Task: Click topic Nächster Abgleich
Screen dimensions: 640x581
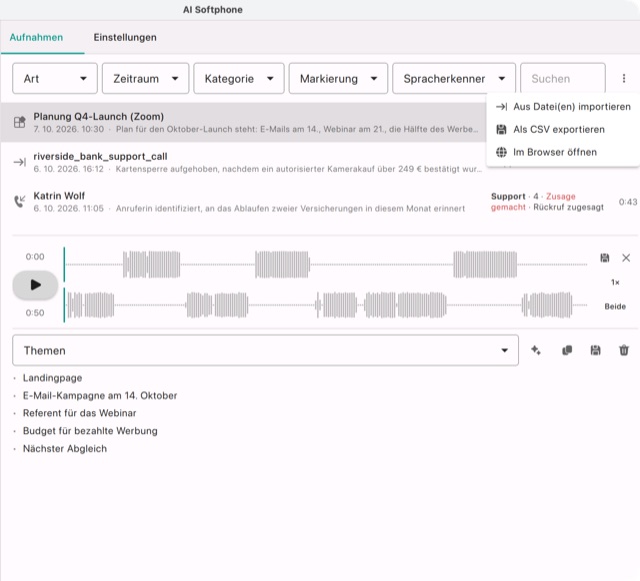Action: (65, 448)
